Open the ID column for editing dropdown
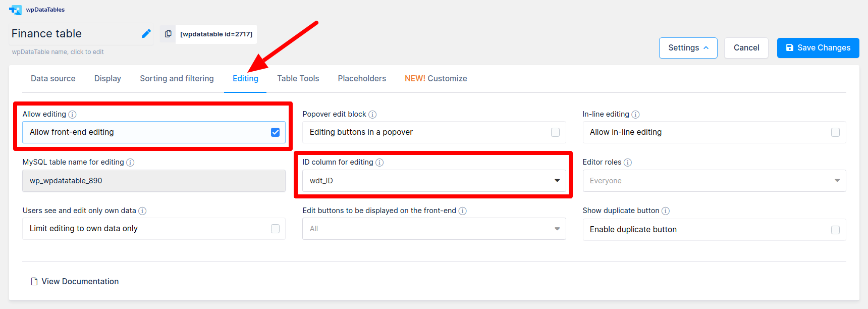The height and width of the screenshot is (309, 868). tap(557, 180)
